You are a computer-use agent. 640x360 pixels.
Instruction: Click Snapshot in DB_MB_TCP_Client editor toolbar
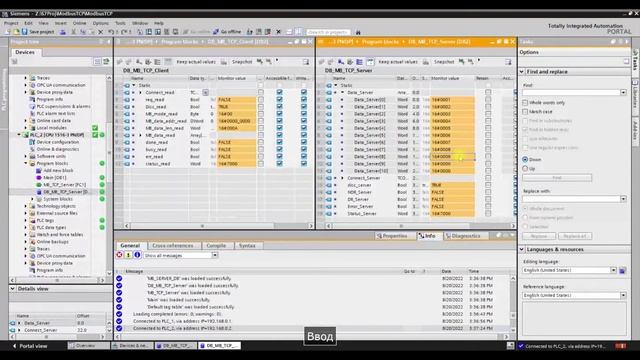click(x=242, y=62)
